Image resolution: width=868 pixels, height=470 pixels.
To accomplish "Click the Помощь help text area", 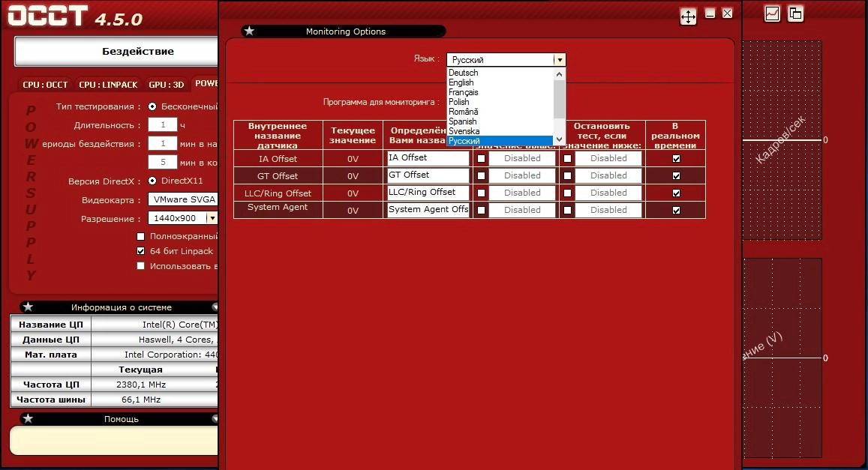I will click(x=114, y=441).
